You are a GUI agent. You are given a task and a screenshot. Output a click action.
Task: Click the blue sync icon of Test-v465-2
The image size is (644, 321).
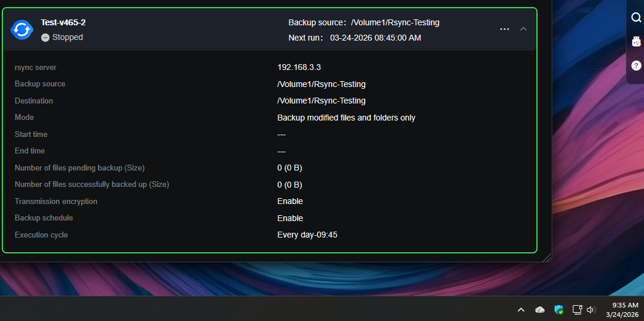[x=22, y=29]
